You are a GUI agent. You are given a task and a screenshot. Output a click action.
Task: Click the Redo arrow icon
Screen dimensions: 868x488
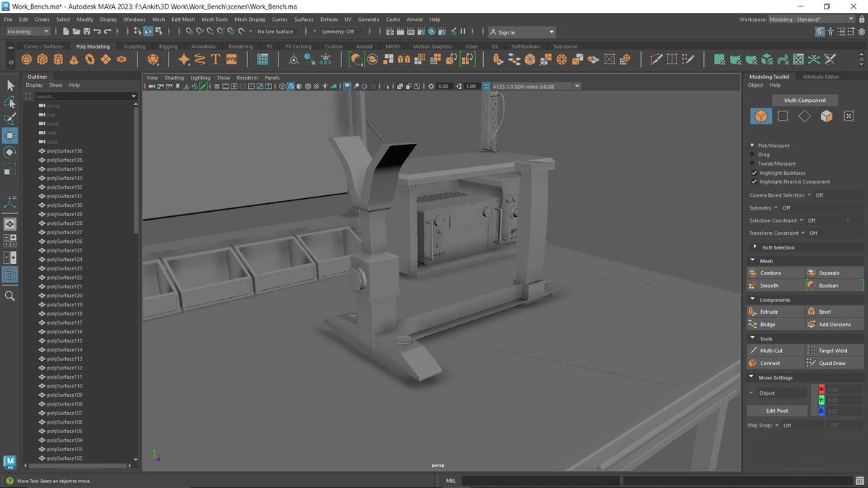pyautogui.click(x=107, y=32)
